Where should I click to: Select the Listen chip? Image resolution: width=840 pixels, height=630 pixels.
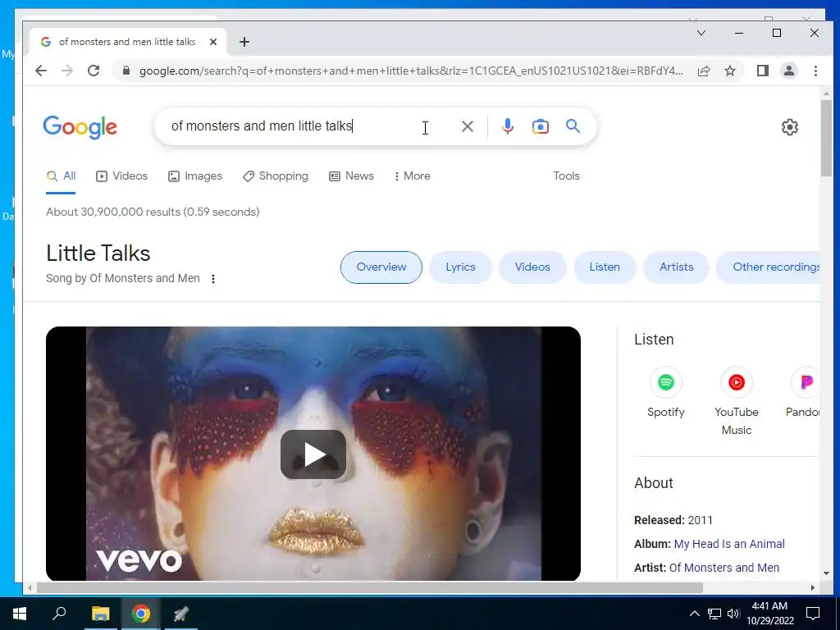[605, 267]
